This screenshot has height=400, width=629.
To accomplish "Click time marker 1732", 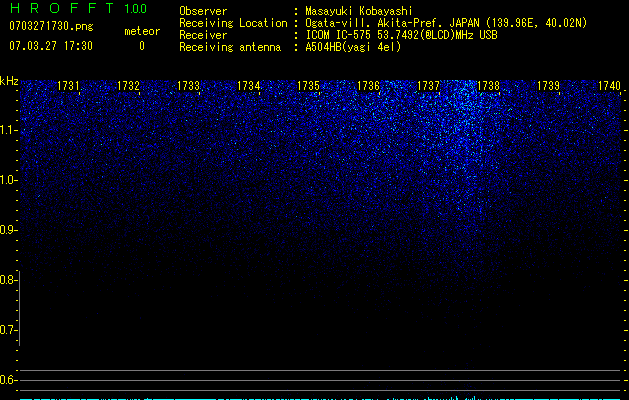I will (x=128, y=86).
